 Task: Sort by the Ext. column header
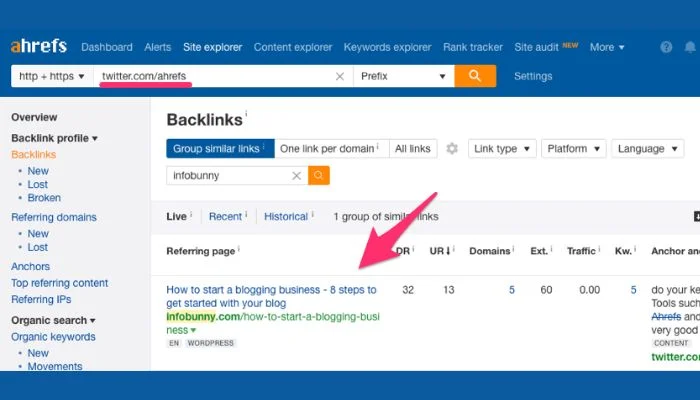pyautogui.click(x=540, y=251)
